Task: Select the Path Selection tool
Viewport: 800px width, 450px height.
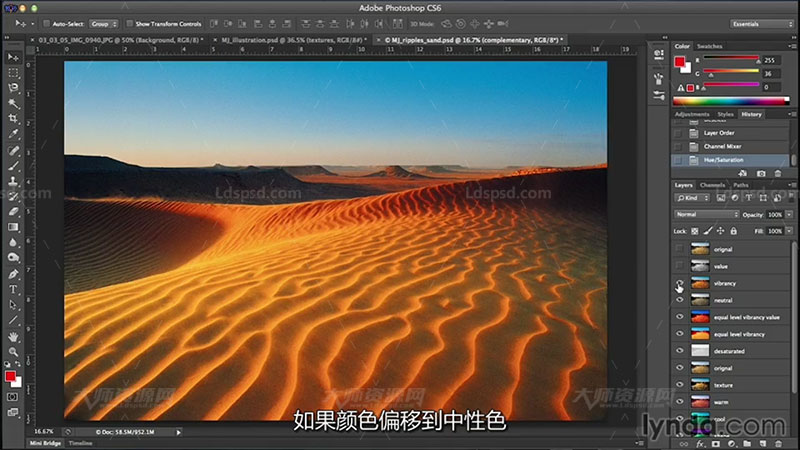Action: 13,305
